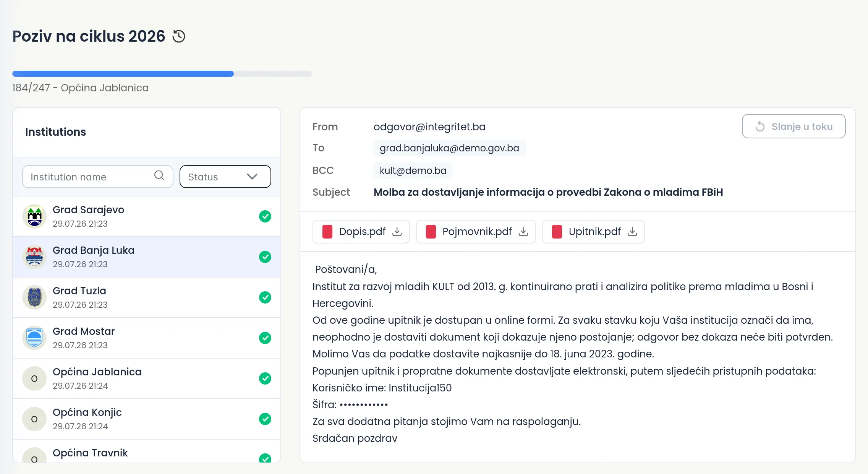Click recipient chip grad.banjaluka@demo.gov.ba

(449, 148)
